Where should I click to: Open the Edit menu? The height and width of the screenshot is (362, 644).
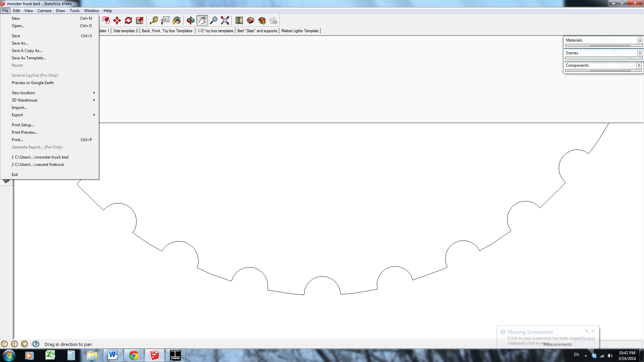click(x=16, y=11)
